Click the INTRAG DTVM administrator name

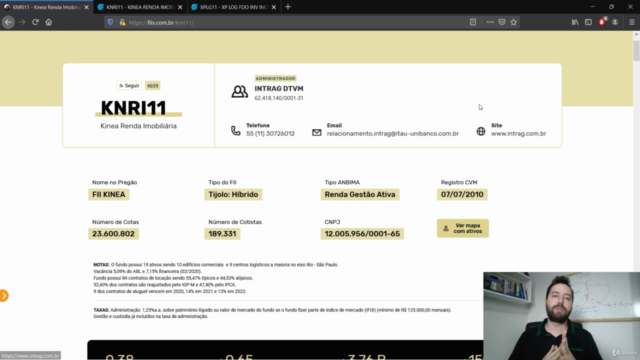click(x=279, y=89)
